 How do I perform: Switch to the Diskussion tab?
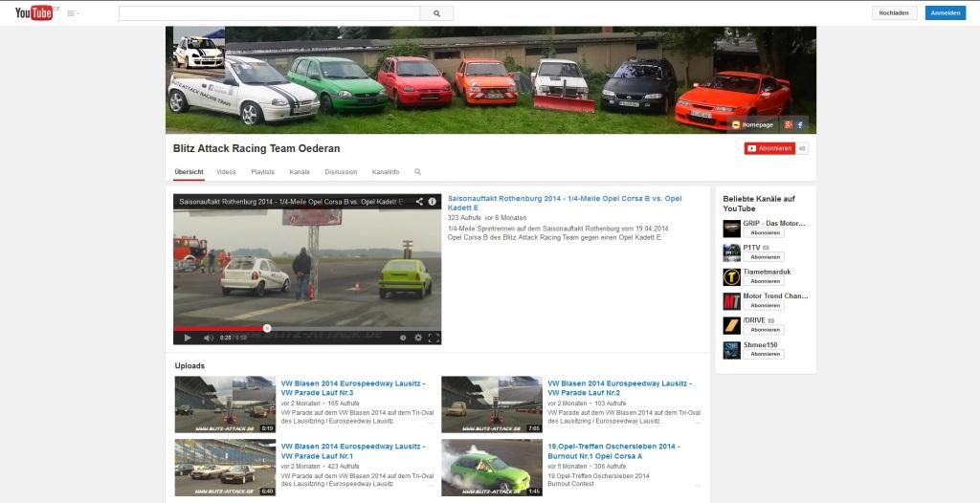[x=342, y=172]
